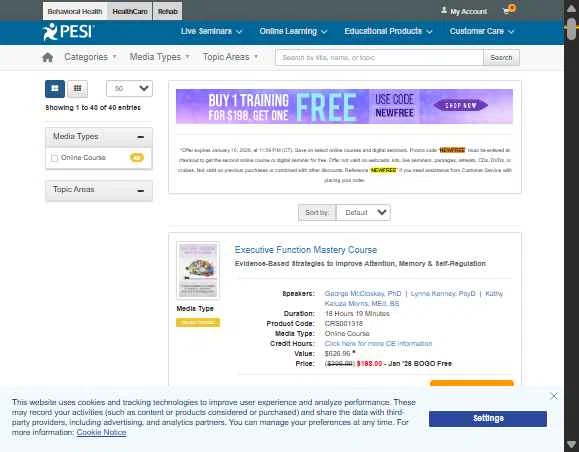Image resolution: width=579 pixels, height=452 pixels.
Task: Expand the Educational Products menu
Action: click(388, 31)
